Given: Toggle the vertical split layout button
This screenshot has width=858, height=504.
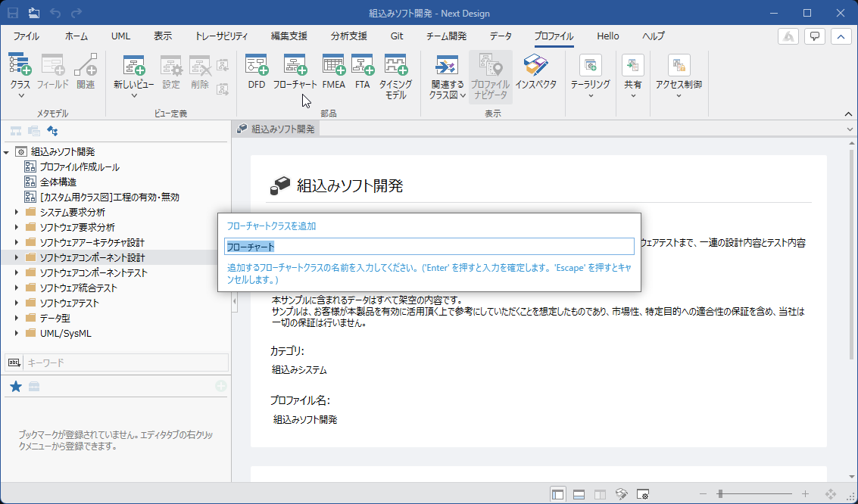Looking at the screenshot, I should pyautogui.click(x=601, y=494).
